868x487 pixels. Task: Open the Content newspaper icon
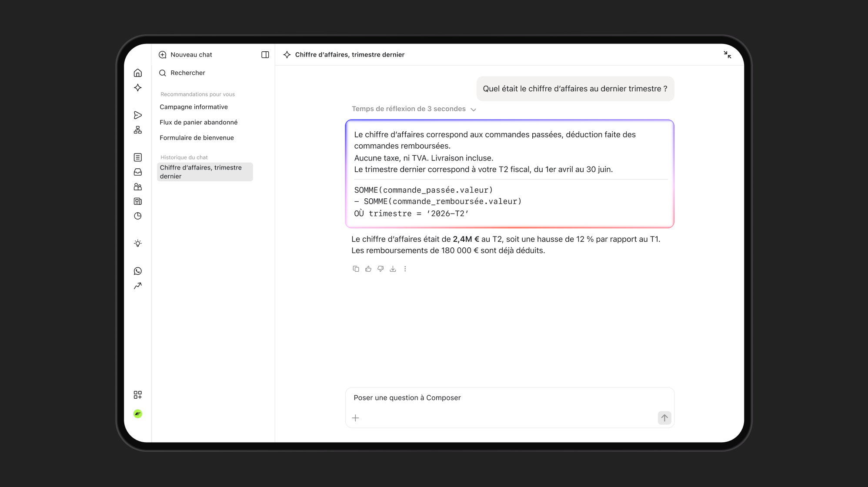click(138, 201)
